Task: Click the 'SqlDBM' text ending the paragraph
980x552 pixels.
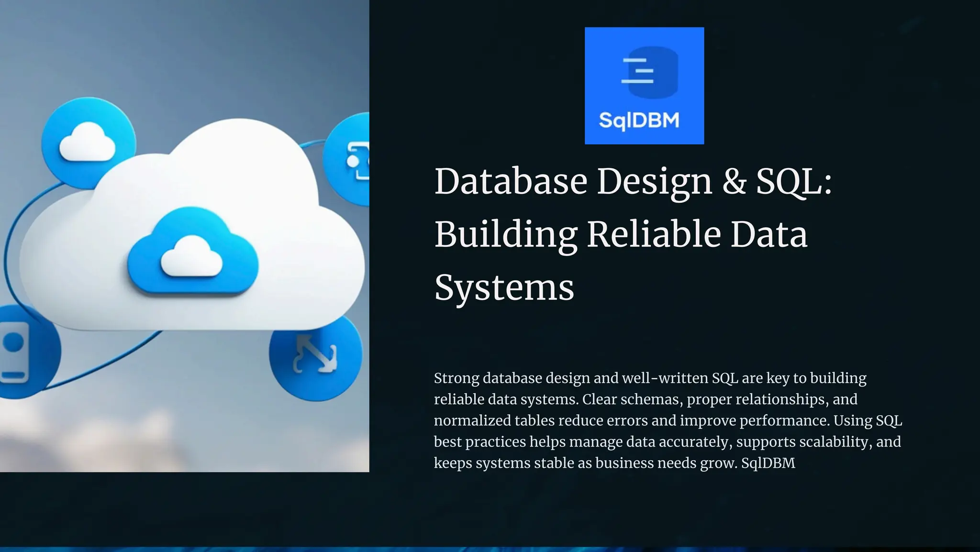Action: point(768,463)
